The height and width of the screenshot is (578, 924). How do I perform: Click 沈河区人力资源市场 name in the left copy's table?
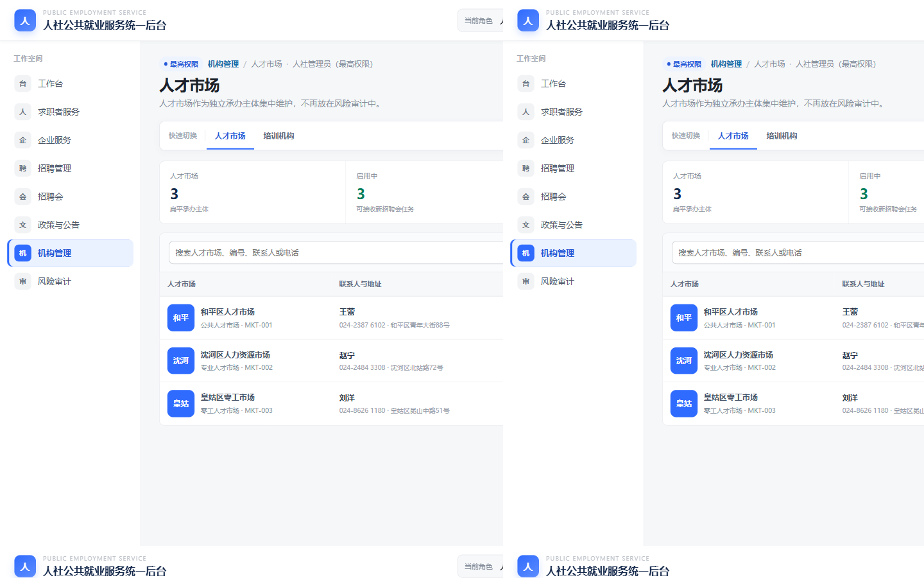click(x=235, y=355)
